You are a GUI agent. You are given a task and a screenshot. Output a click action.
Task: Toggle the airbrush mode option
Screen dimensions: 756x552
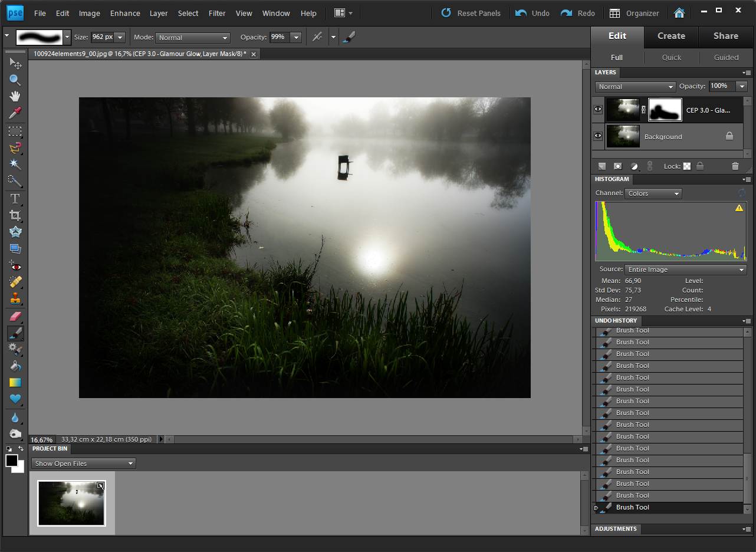[317, 37]
